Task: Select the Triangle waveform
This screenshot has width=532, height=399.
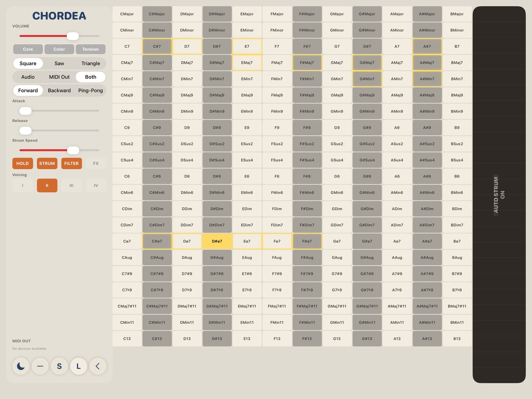Action: (x=90, y=63)
